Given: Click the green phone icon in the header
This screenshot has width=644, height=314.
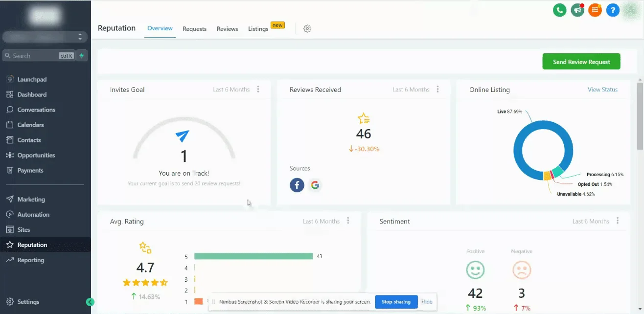Looking at the screenshot, I should 559,10.
